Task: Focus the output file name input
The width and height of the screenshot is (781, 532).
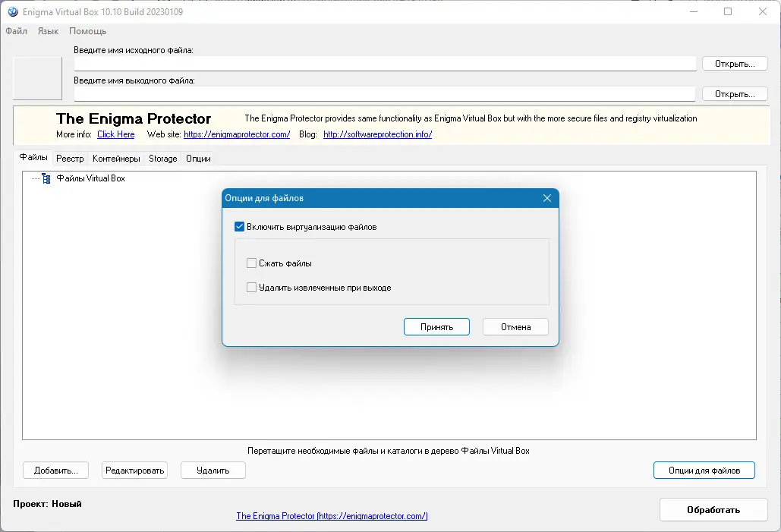Action: click(x=385, y=93)
